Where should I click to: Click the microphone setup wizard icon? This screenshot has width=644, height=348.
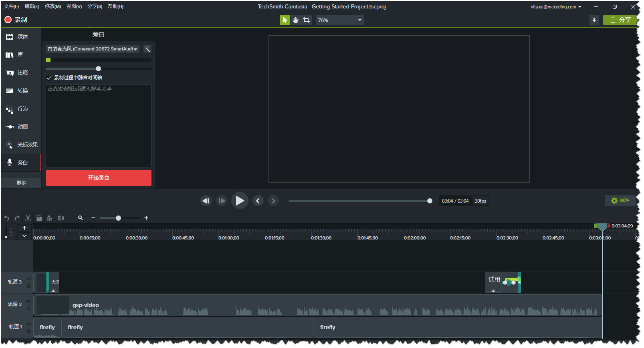click(147, 49)
